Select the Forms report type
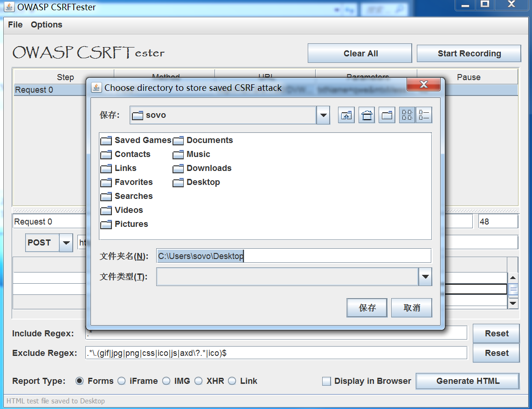 (x=79, y=381)
